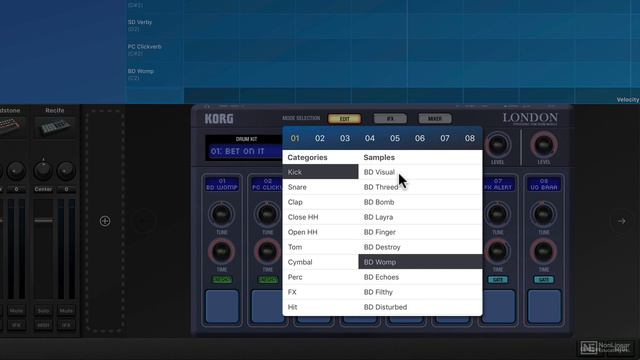Image resolution: width=640 pixels, height=360 pixels.
Task: Select part tab 07
Action: tap(445, 138)
